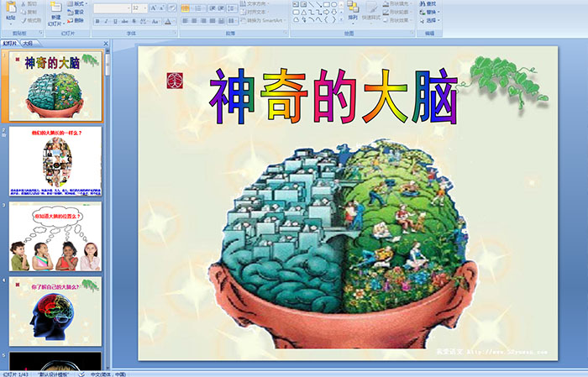Open the slide Layout (版式) dropdown

77,3
